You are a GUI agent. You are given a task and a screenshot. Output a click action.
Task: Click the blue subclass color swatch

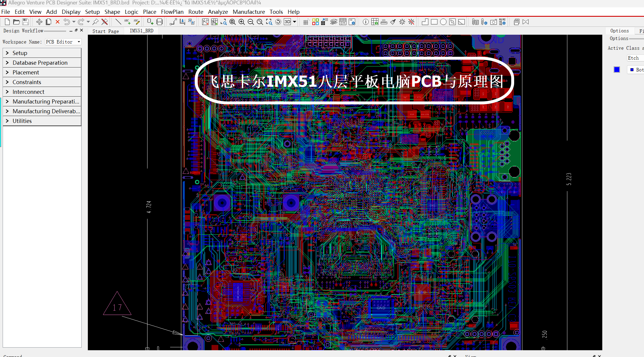pos(617,70)
